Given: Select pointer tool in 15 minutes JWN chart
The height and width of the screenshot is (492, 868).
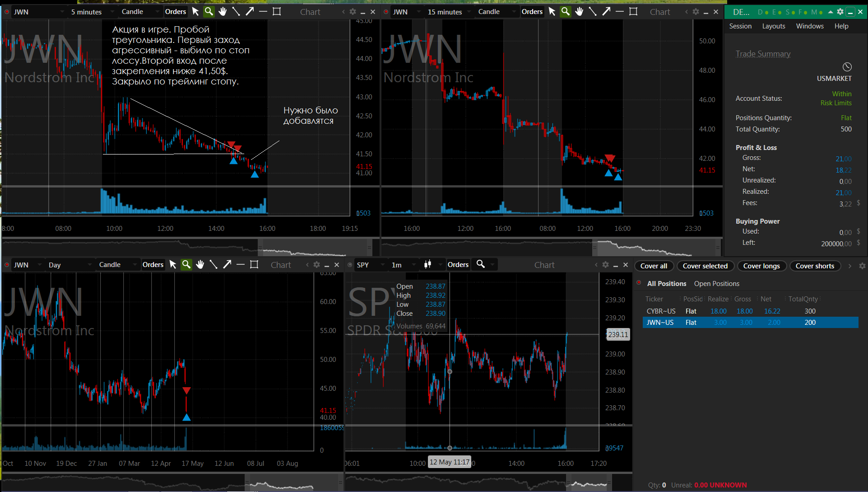Looking at the screenshot, I should click(x=552, y=12).
